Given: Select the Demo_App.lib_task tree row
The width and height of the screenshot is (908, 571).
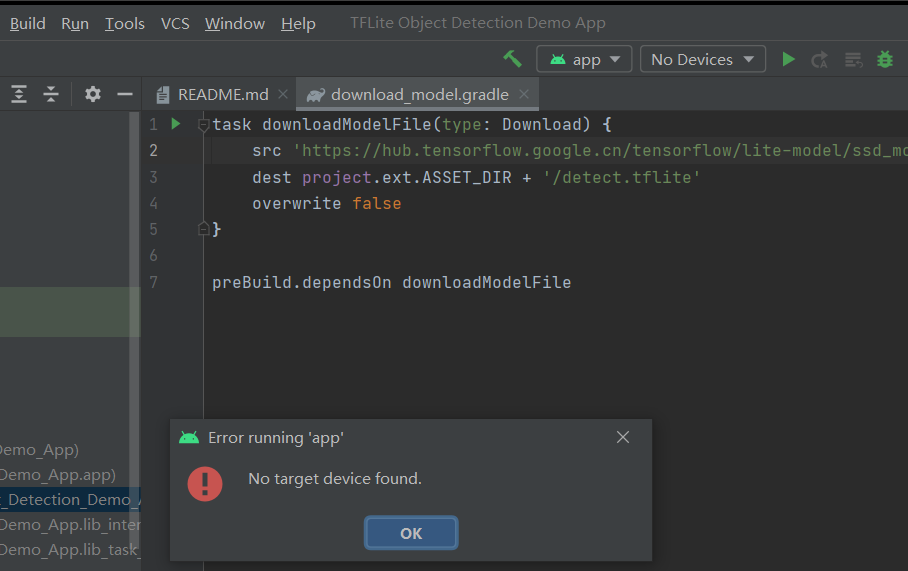Looking at the screenshot, I should (x=70, y=549).
